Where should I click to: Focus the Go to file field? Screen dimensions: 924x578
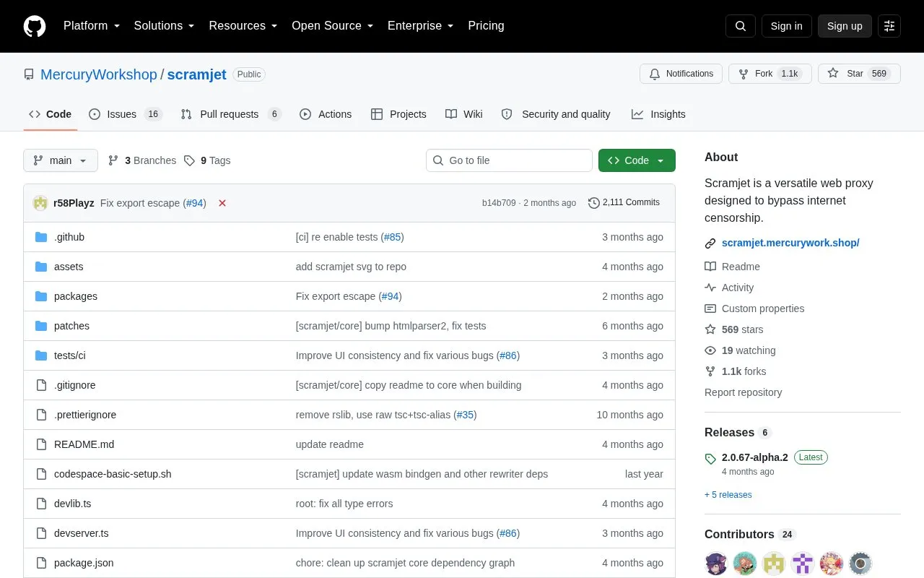point(509,160)
